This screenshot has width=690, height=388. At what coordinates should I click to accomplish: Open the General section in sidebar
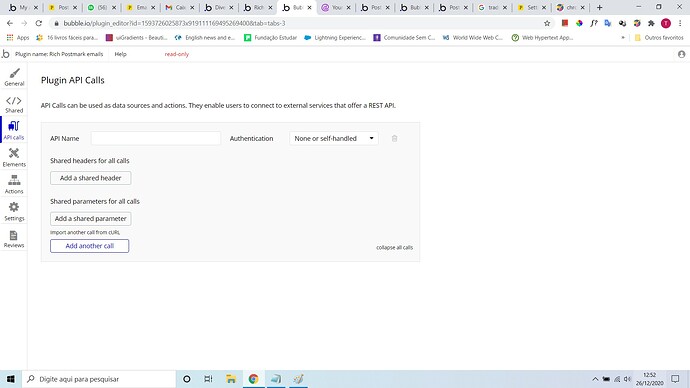[14, 77]
